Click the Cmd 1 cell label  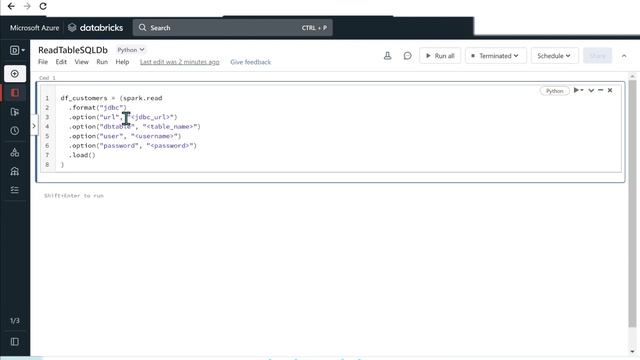pos(47,78)
